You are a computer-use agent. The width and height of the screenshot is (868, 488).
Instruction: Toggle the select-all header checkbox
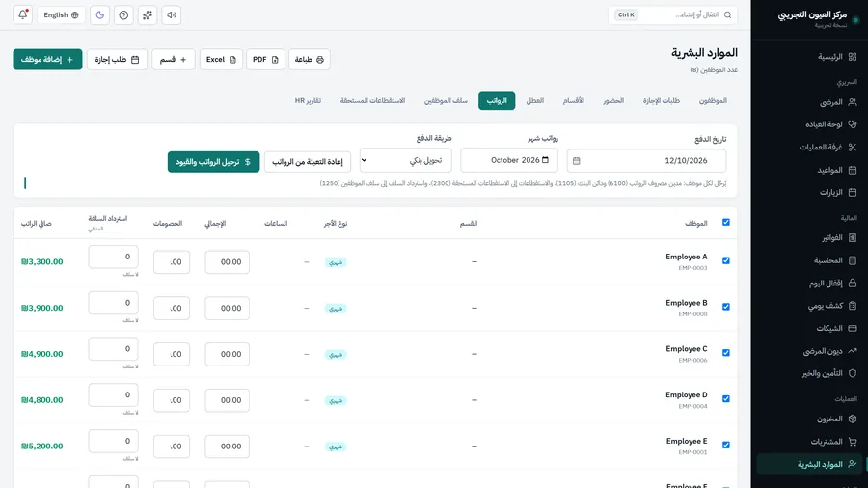click(725, 223)
